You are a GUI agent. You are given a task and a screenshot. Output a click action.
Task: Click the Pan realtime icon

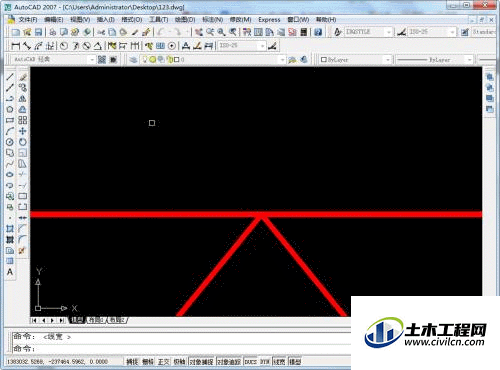point(199,32)
